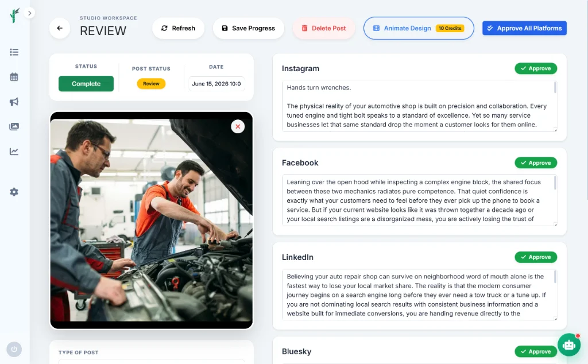Click Save Progress button
This screenshot has height=364, width=588.
tap(248, 28)
